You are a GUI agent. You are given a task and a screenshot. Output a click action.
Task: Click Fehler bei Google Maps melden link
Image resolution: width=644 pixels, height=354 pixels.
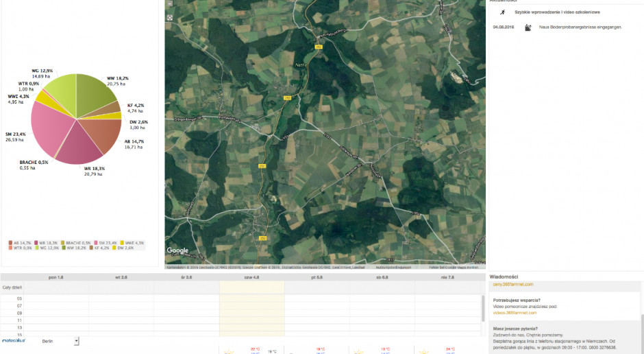coord(454,268)
